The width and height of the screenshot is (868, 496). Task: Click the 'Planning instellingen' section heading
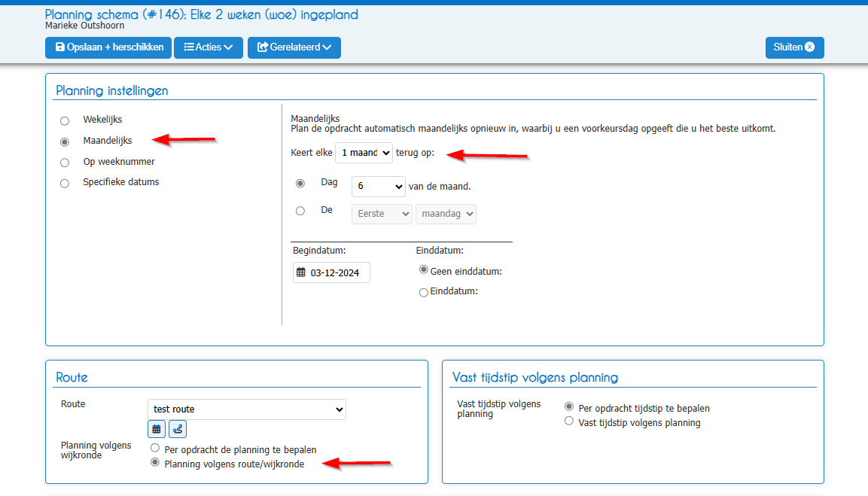[x=112, y=91]
